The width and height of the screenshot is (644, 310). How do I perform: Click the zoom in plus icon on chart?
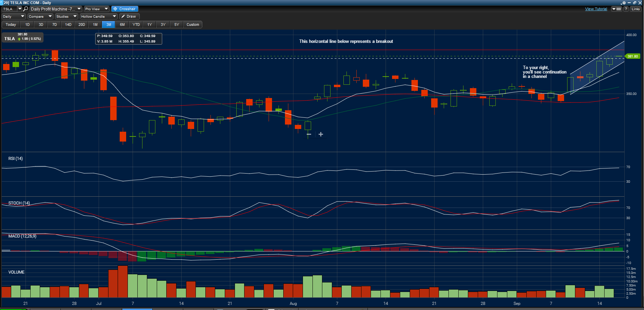tap(321, 134)
